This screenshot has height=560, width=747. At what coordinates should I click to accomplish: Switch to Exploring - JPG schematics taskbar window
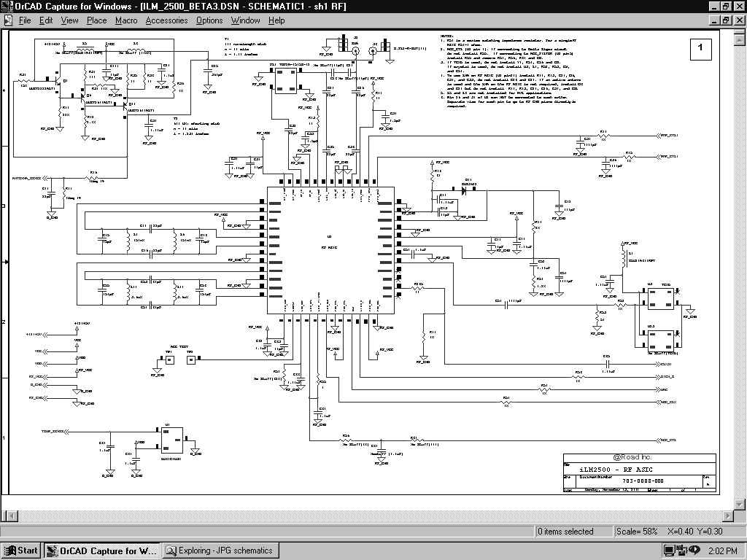219,551
